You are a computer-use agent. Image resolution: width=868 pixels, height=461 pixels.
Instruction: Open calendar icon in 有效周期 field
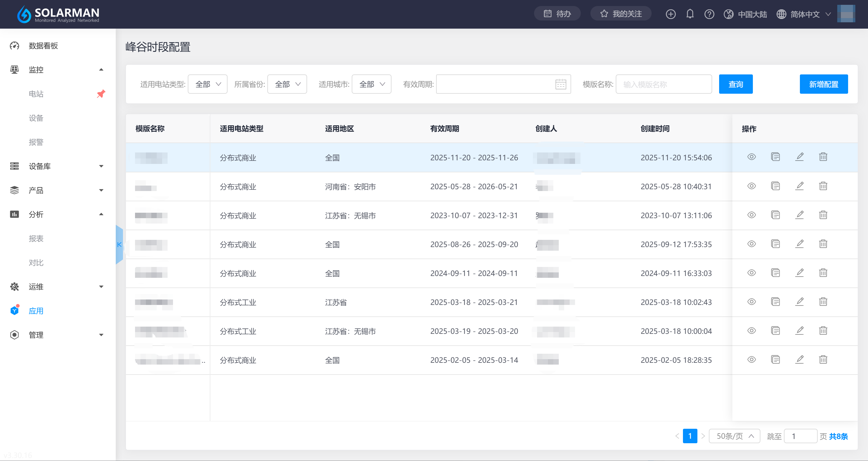point(560,84)
